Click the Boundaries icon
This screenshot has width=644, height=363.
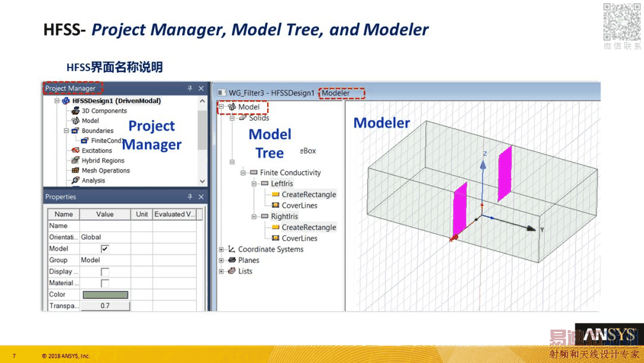click(x=75, y=131)
